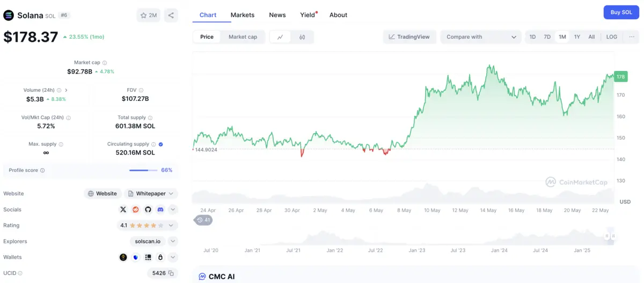
Task: Click the CMC AI section header
Action: click(x=216, y=277)
